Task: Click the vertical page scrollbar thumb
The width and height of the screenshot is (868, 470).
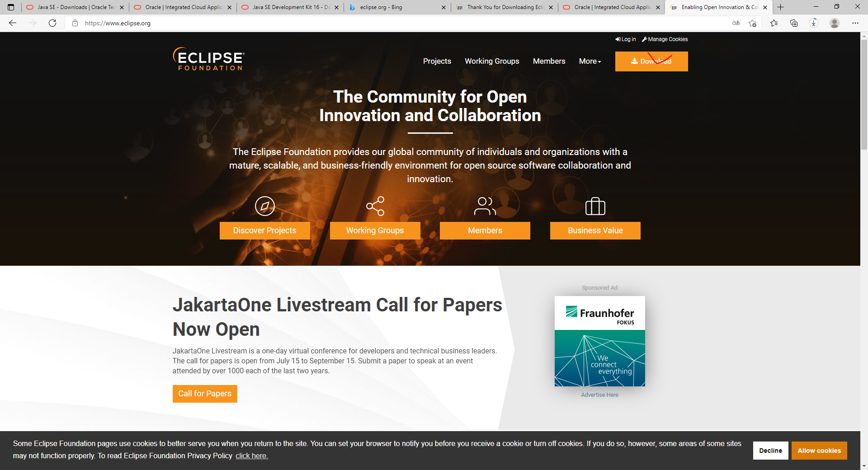Action: 864,95
